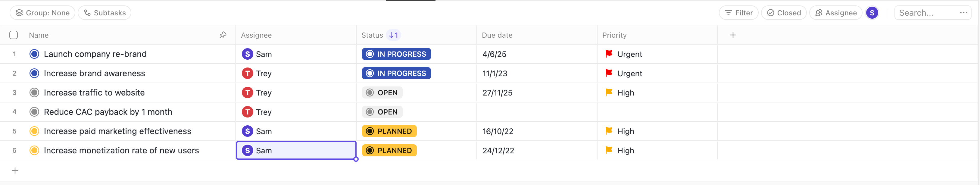Toggle status circle for Reduce CAC payback task
Screen dimensions: 980x185
(x=34, y=112)
